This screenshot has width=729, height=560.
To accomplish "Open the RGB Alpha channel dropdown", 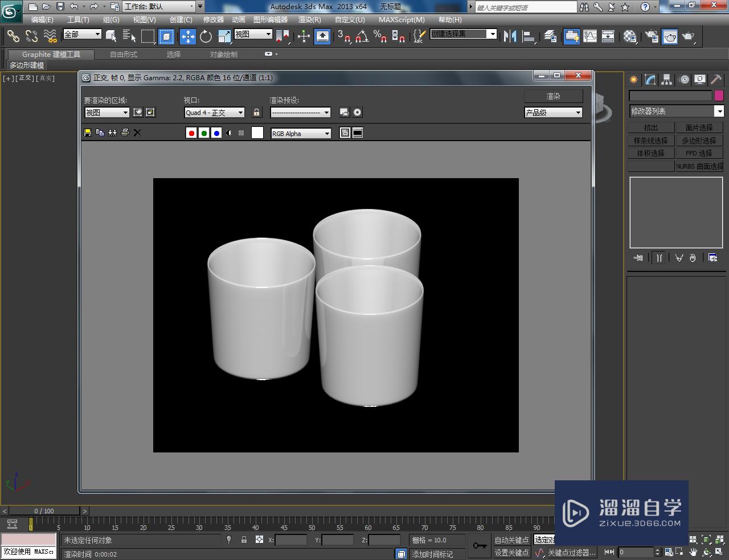I will (301, 133).
